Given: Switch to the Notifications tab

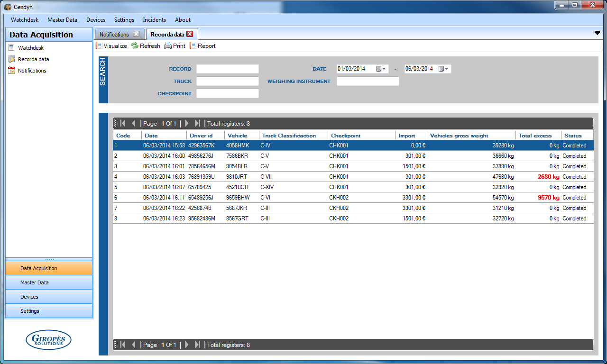Looking at the screenshot, I should (114, 35).
